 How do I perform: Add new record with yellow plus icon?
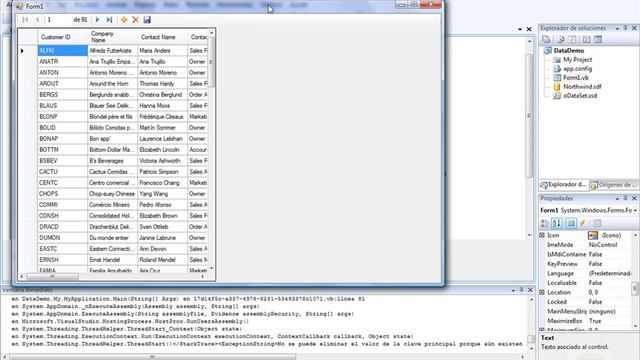tap(124, 20)
